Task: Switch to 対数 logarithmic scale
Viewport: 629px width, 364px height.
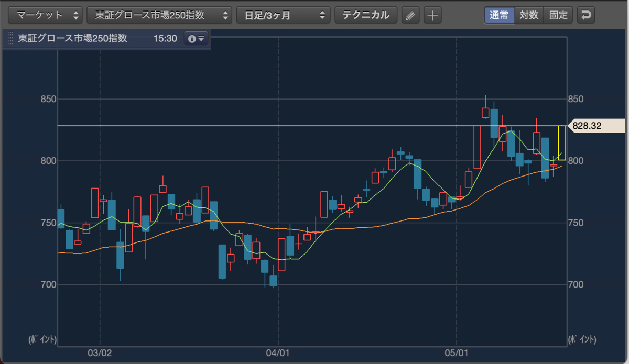Action: [529, 15]
